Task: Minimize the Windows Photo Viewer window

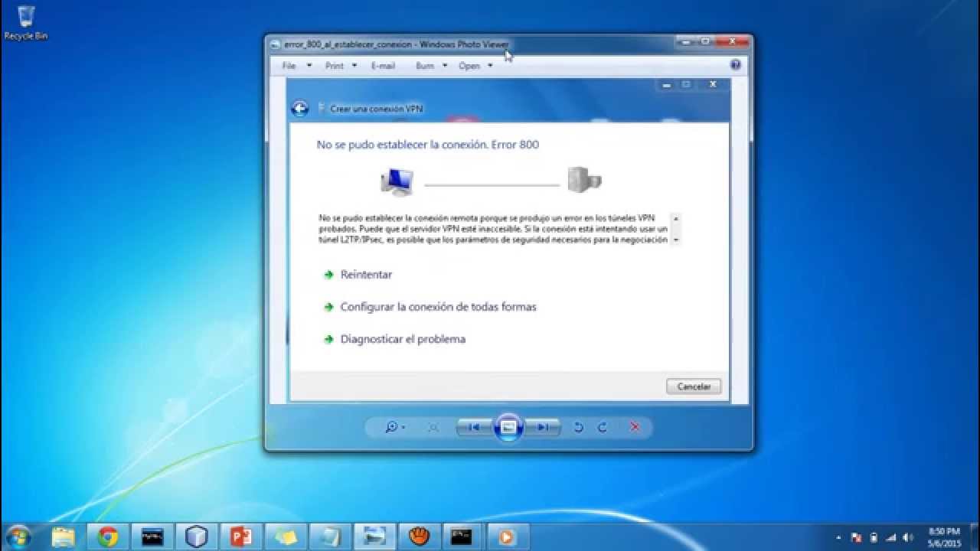Action: click(684, 41)
